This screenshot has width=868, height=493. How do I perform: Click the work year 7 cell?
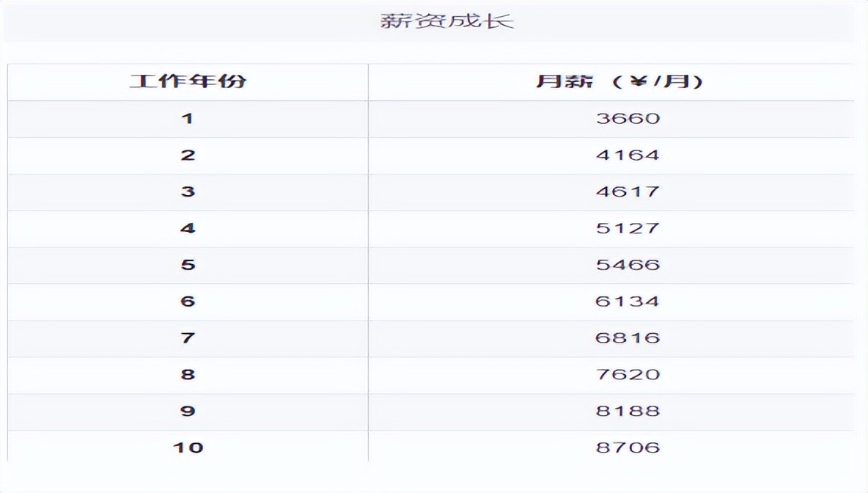pos(188,338)
